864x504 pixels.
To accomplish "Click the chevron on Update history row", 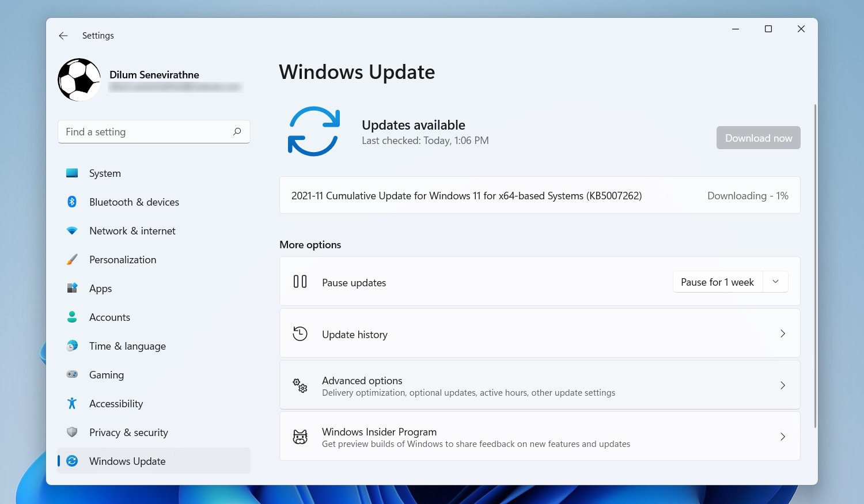I will click(x=783, y=334).
